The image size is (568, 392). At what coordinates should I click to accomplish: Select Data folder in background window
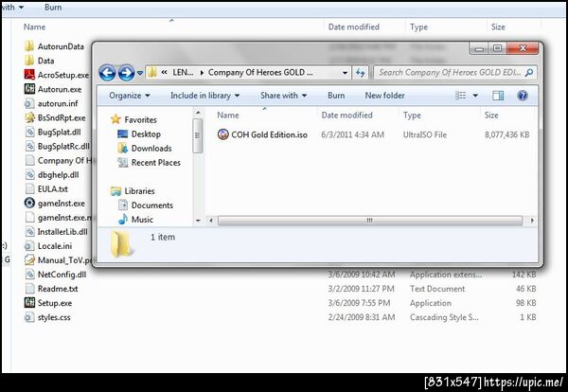click(40, 61)
